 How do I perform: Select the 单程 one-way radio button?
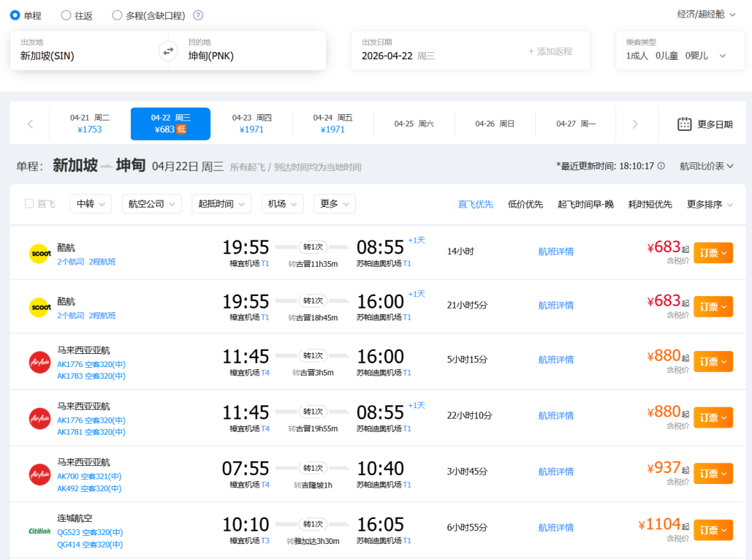coord(15,15)
